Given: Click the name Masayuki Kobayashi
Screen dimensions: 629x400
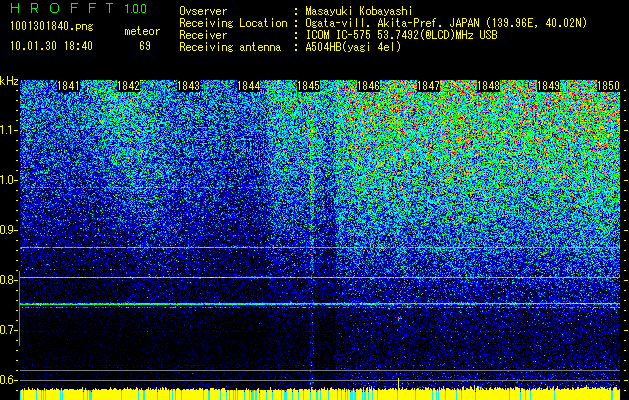Looking at the screenshot, I should pyautogui.click(x=359, y=11).
